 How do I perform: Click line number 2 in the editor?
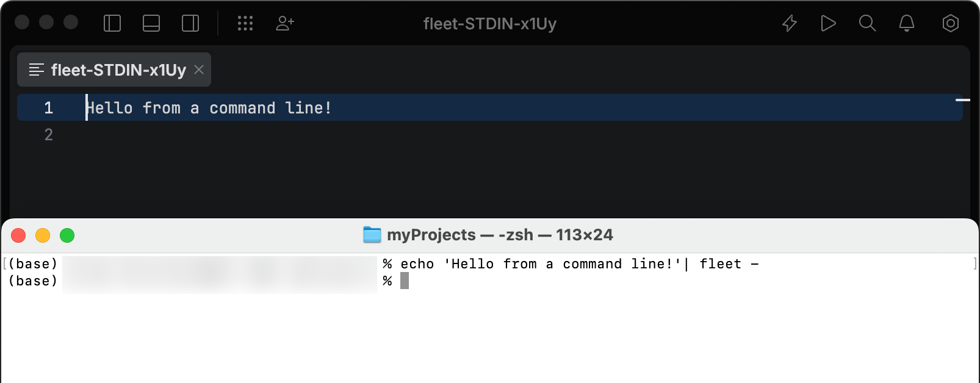click(x=49, y=134)
